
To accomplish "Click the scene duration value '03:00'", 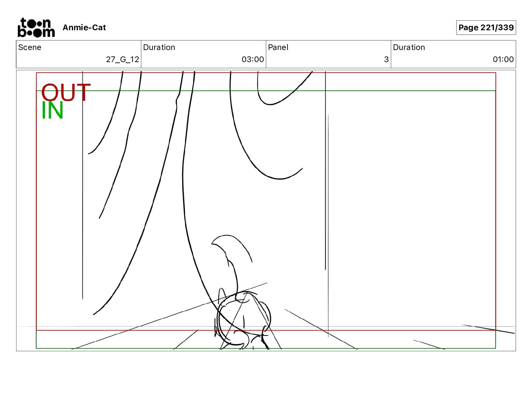I will click(253, 59).
